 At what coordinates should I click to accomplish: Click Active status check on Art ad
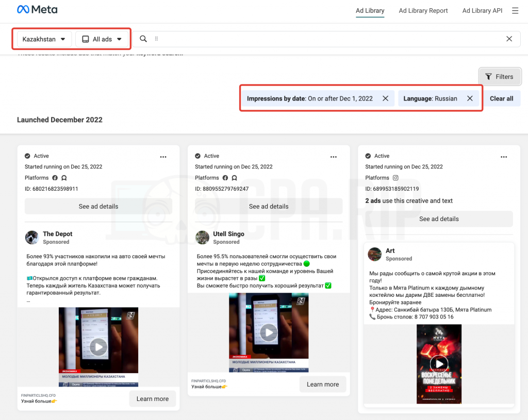tap(368, 156)
